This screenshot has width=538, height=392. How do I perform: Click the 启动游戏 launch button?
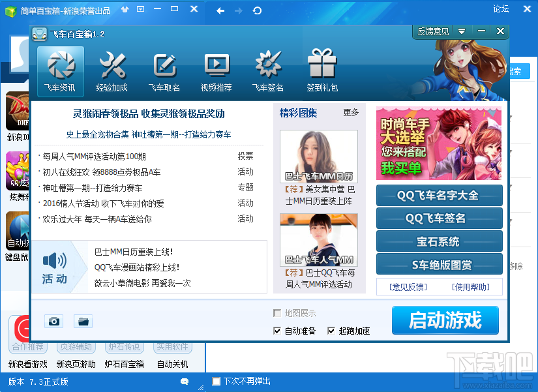(445, 320)
